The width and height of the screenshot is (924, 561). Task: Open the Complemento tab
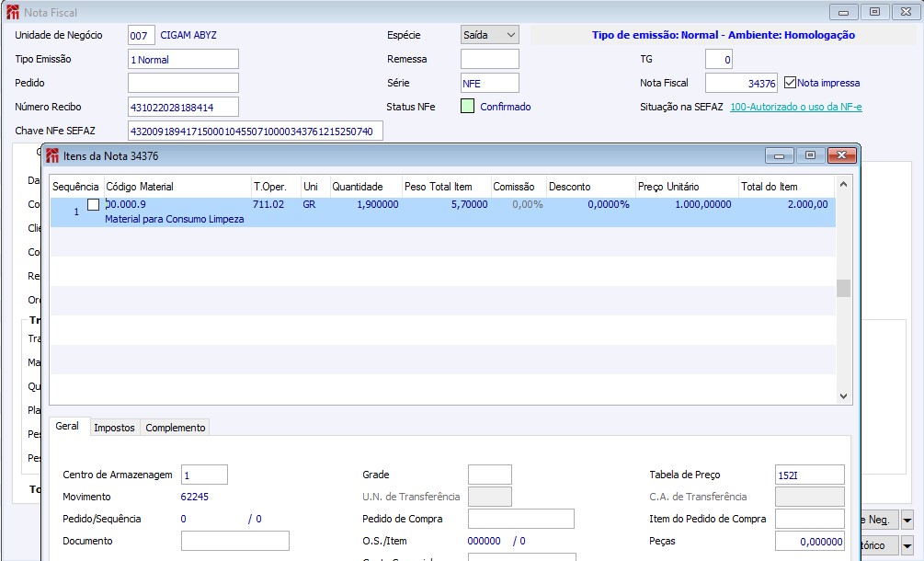click(176, 428)
